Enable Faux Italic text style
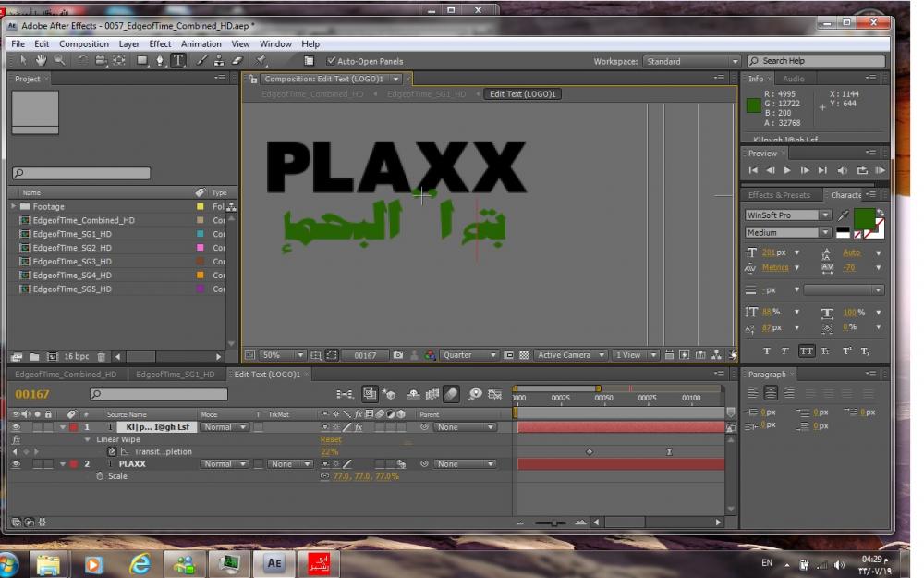This screenshot has height=578, width=924. coord(784,350)
